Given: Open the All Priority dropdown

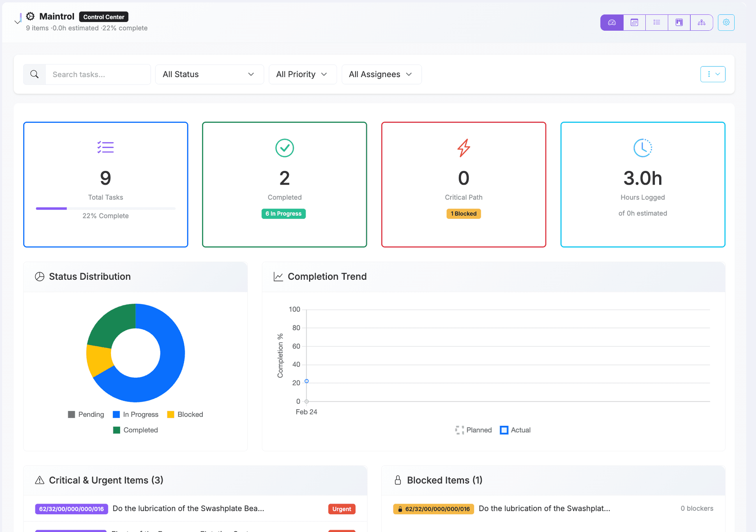Looking at the screenshot, I should [302, 74].
